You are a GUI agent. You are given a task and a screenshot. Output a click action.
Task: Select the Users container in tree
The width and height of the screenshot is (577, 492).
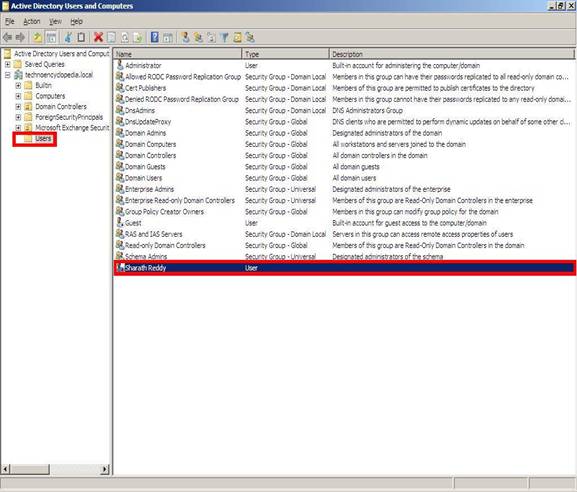pos(43,138)
